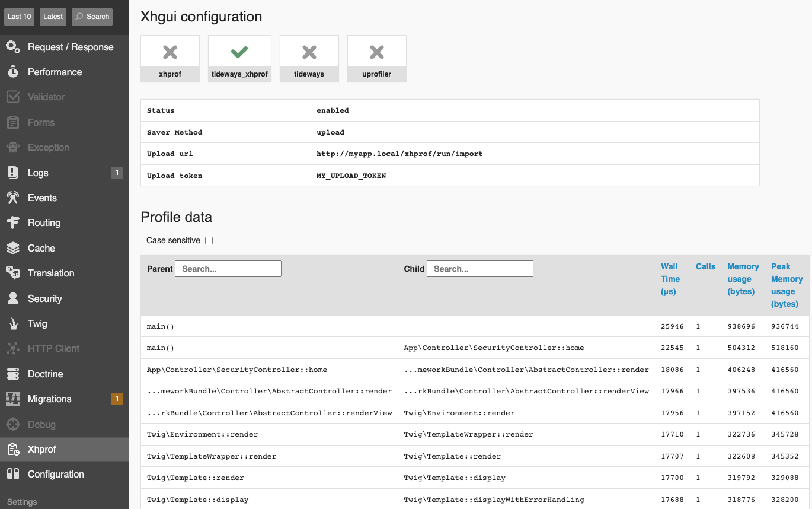Open the Logs panel
Viewport: 812px width, 509px height.
(64, 173)
